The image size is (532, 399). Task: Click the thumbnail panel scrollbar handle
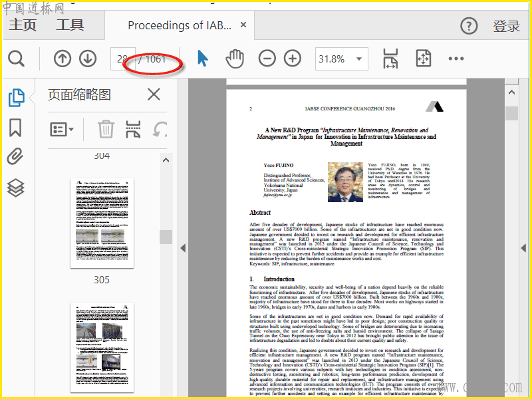point(166,237)
